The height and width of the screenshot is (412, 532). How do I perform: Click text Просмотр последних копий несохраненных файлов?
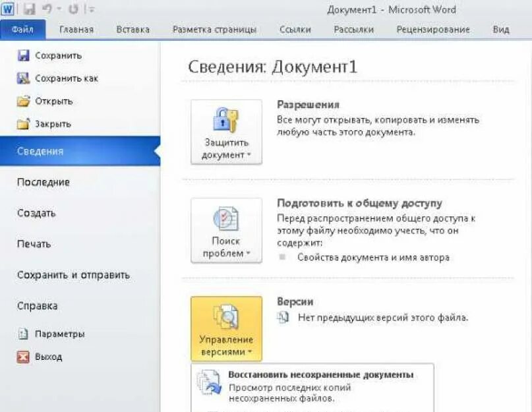pos(290,393)
